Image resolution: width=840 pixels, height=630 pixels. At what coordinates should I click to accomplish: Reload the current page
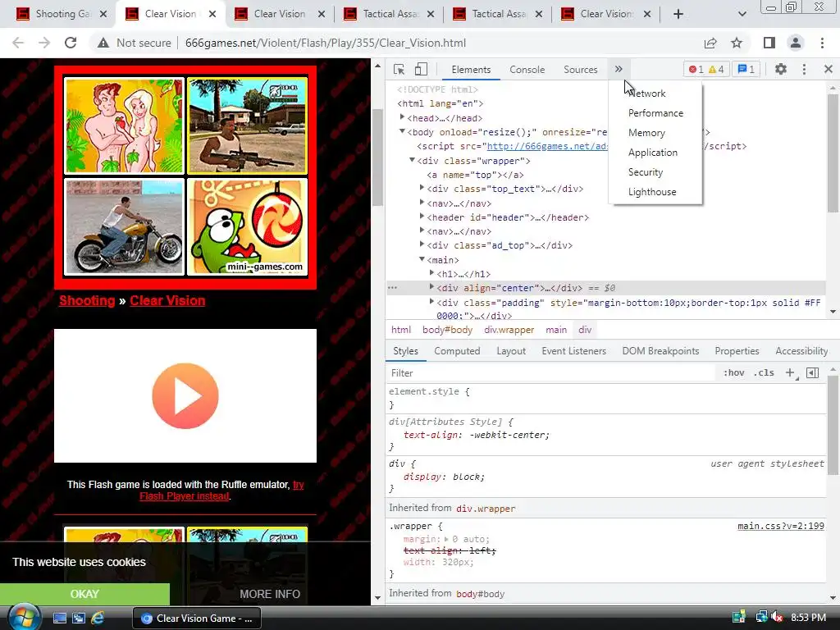[x=71, y=43]
